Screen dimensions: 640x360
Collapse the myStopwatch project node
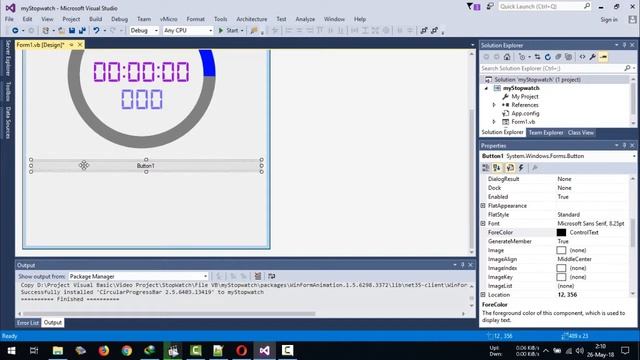coord(486,88)
